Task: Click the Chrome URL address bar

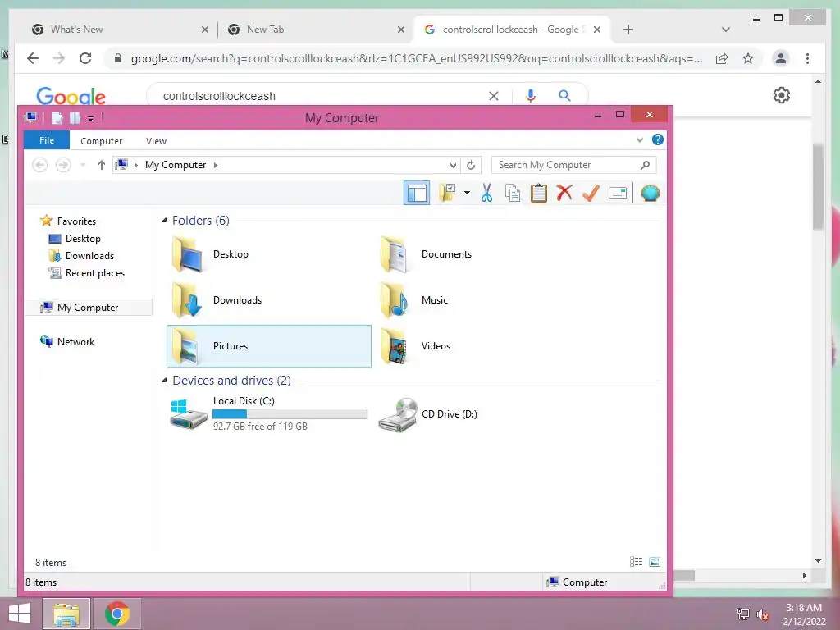Action: (x=416, y=58)
